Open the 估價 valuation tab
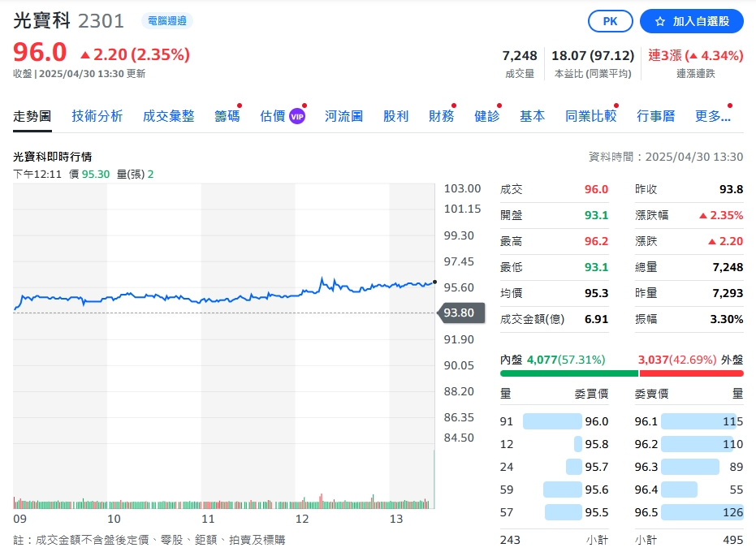Screen dimensions: 756x552 point(272,116)
